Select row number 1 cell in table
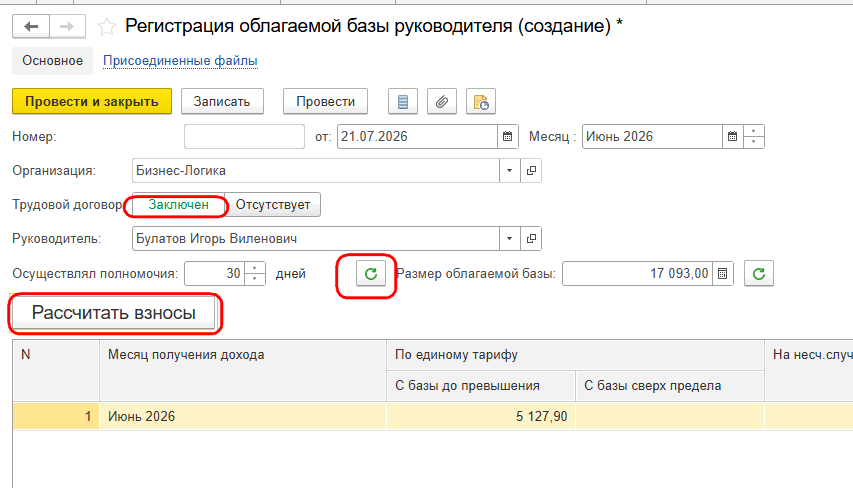The width and height of the screenshot is (853, 488). [x=56, y=417]
